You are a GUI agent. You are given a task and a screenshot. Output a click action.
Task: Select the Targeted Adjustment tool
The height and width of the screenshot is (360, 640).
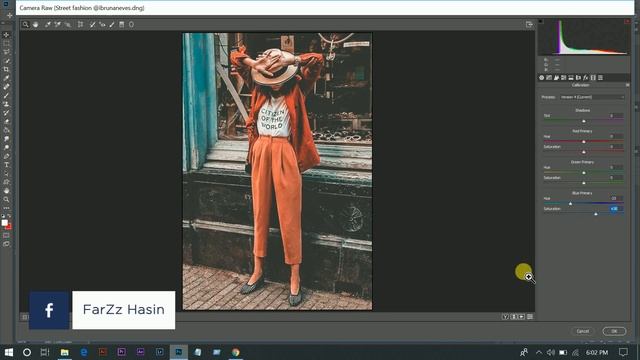click(68, 24)
